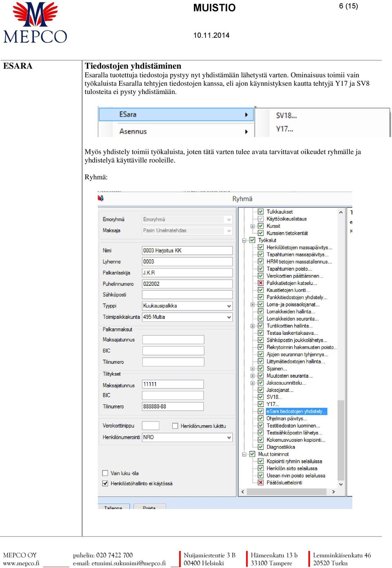The height and width of the screenshot is (568, 392).
Task: Click the tree's horizontal scrollbar left arrow
Action: (x=243, y=492)
